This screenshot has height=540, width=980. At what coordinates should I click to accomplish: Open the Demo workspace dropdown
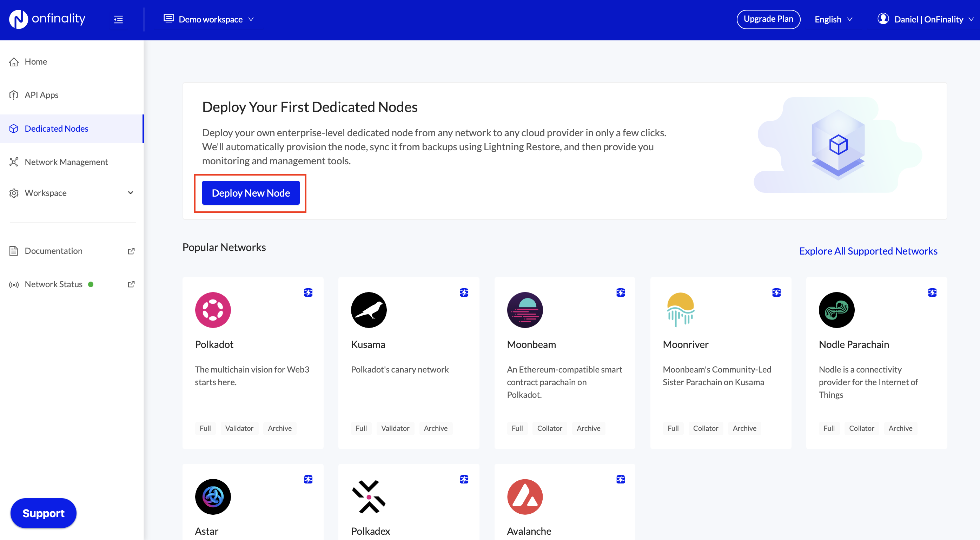[209, 19]
